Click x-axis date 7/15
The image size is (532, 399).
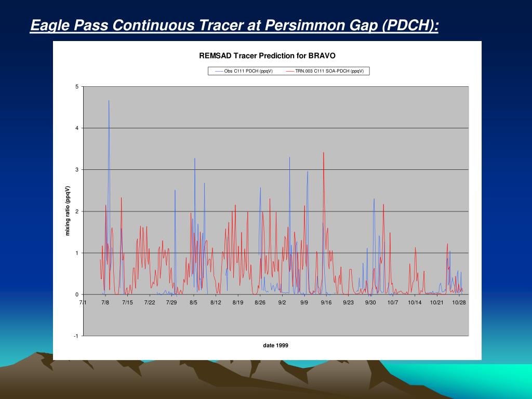click(x=128, y=302)
